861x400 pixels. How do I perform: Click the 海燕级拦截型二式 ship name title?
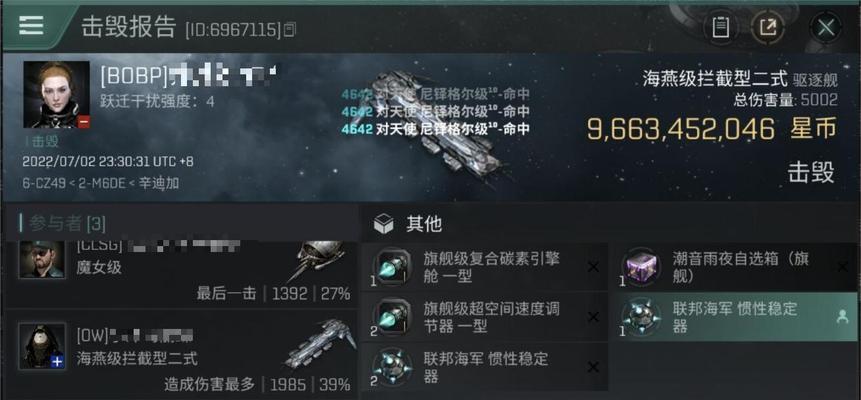click(x=715, y=79)
